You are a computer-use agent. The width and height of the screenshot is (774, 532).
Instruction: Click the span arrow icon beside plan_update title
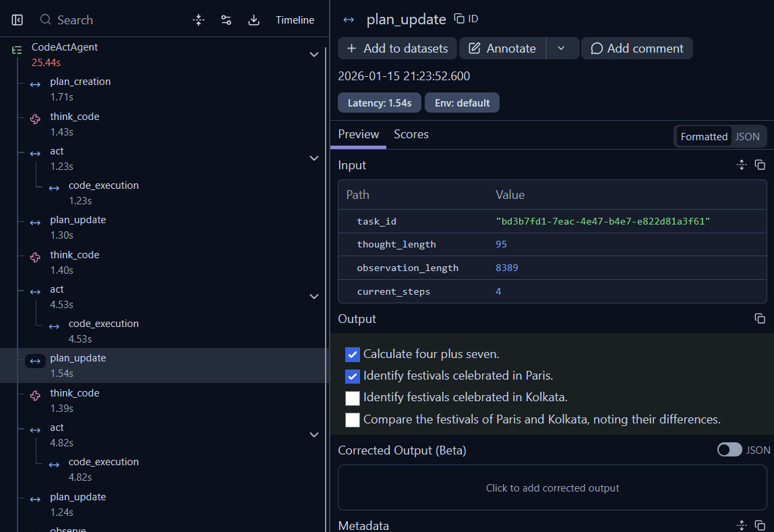349,20
